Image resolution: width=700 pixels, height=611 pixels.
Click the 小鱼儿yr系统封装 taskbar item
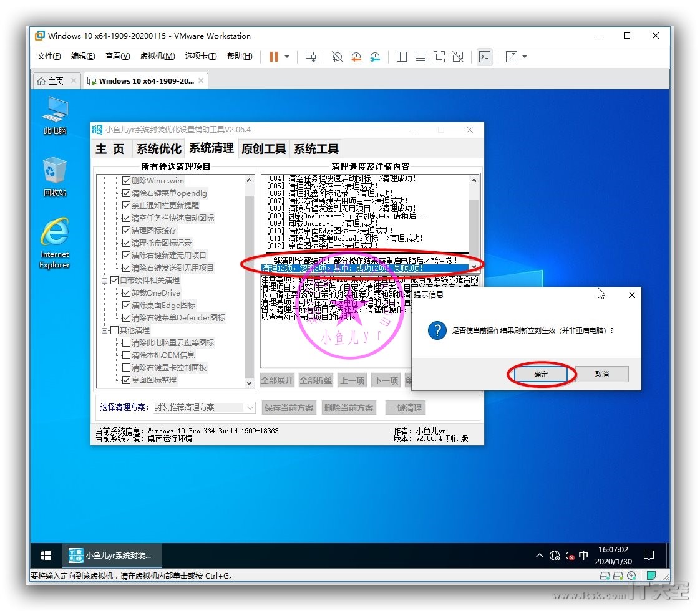111,556
